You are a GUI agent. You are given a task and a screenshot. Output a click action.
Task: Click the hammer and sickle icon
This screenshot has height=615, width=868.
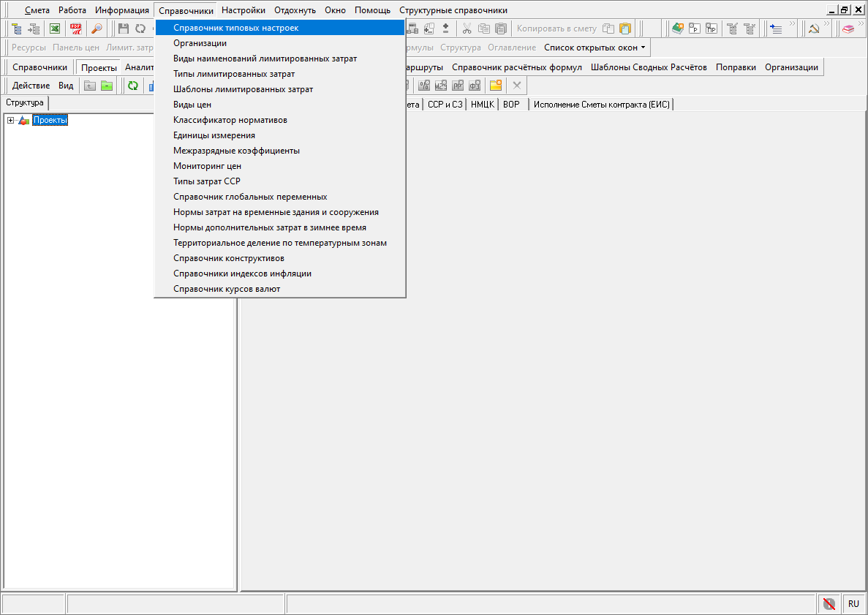(814, 29)
